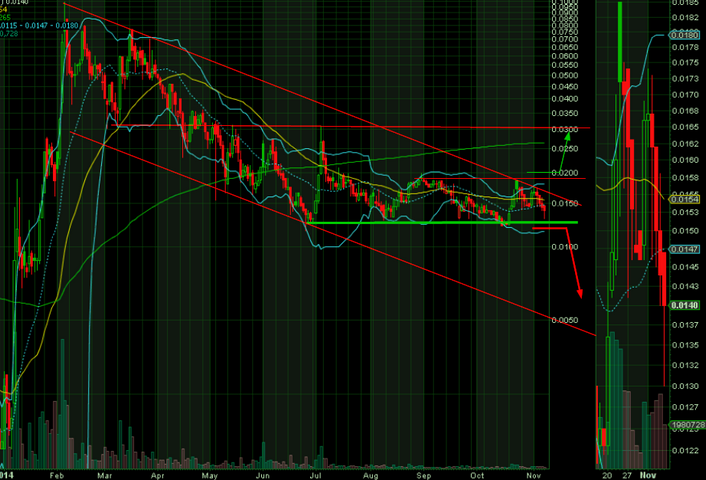706x480 pixels.
Task: Click the highlighted 0.0180 upper band price tag
Action: [684, 35]
